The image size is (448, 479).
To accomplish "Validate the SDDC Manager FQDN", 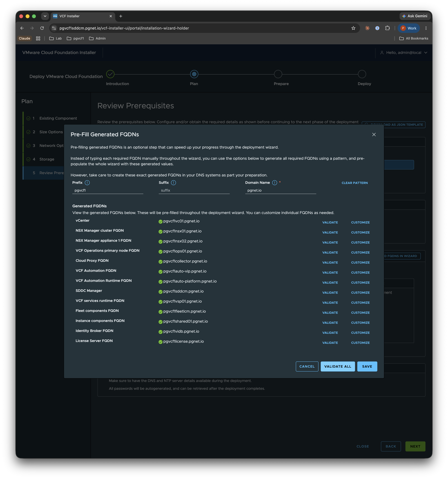I will 330,293.
